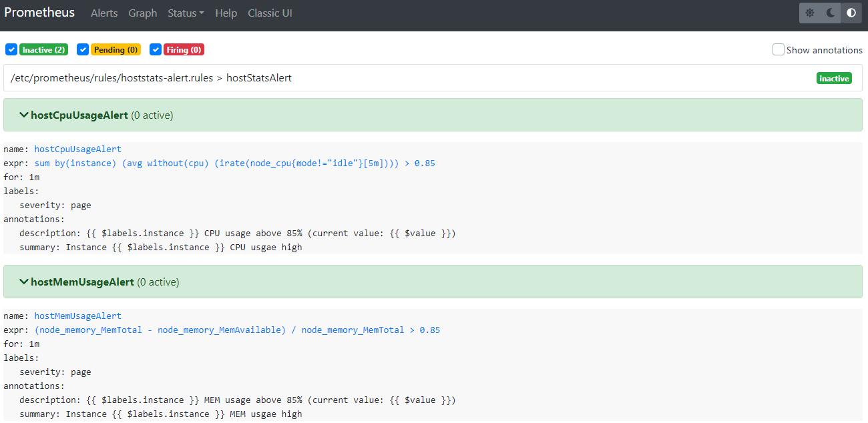Collapse the hostCpuUsageAlert section chevron
This screenshot has width=868, height=423.
tap(25, 115)
